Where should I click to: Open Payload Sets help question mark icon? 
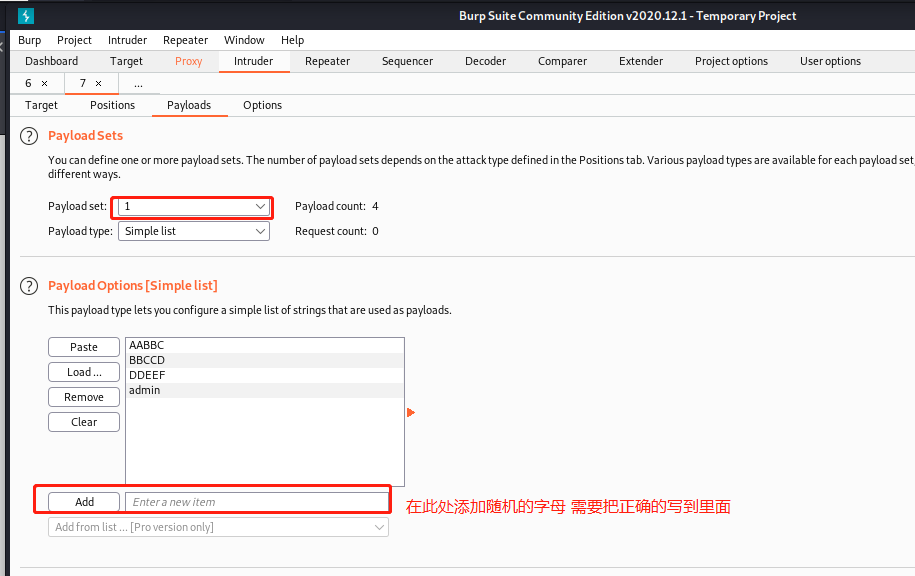coord(29,136)
